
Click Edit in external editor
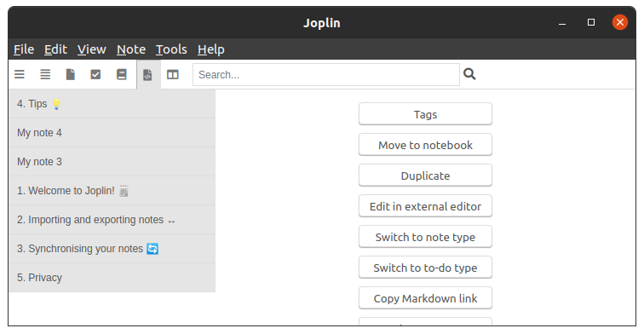click(x=425, y=206)
